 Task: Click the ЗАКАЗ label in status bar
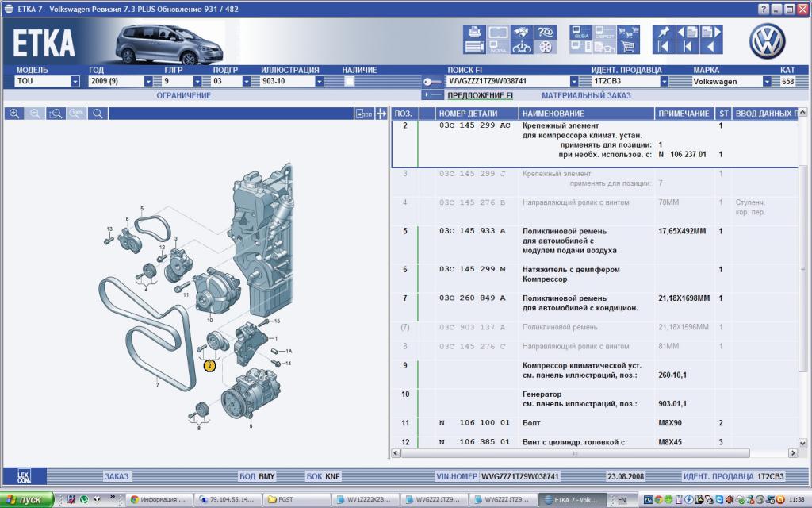(117, 476)
